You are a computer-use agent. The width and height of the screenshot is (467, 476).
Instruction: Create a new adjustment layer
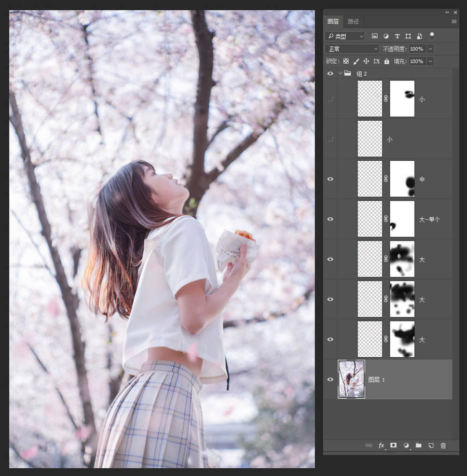pyautogui.click(x=406, y=445)
